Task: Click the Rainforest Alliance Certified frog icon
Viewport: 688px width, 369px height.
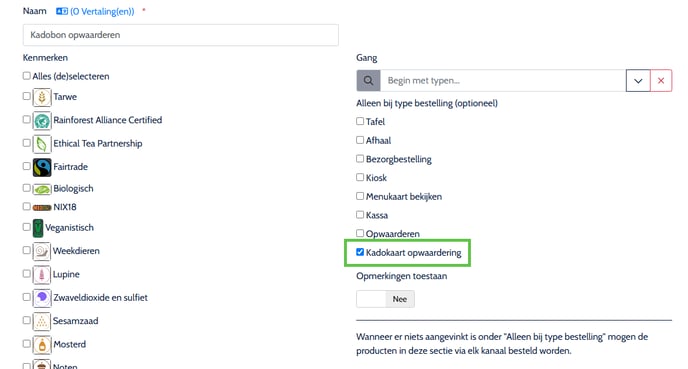Action: 42,120
